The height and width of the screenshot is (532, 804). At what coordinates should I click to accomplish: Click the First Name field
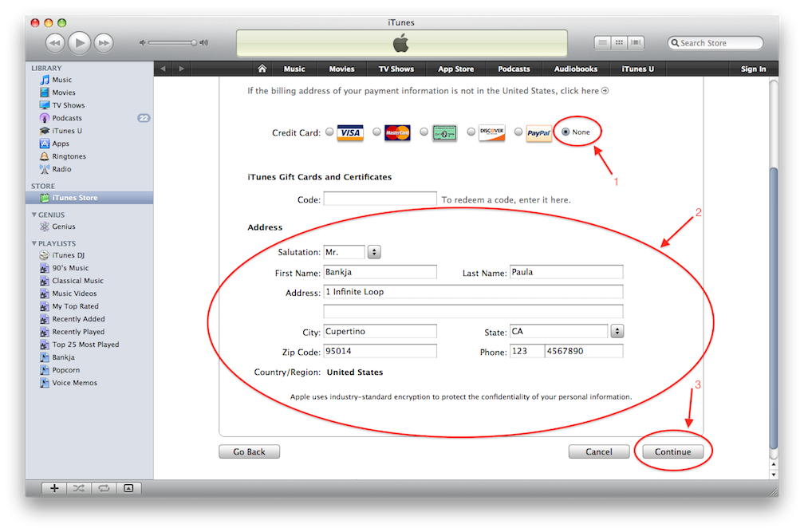pyautogui.click(x=380, y=272)
